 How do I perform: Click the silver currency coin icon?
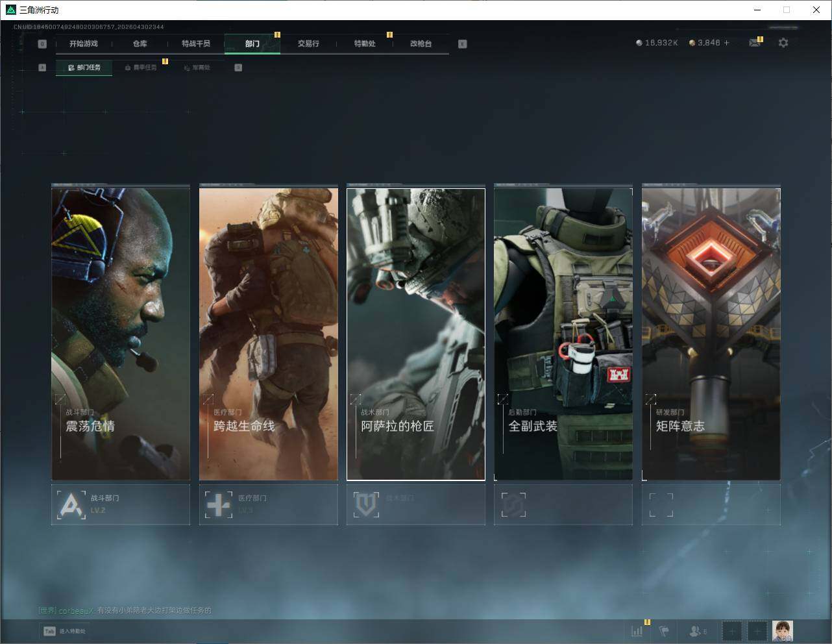[639, 43]
